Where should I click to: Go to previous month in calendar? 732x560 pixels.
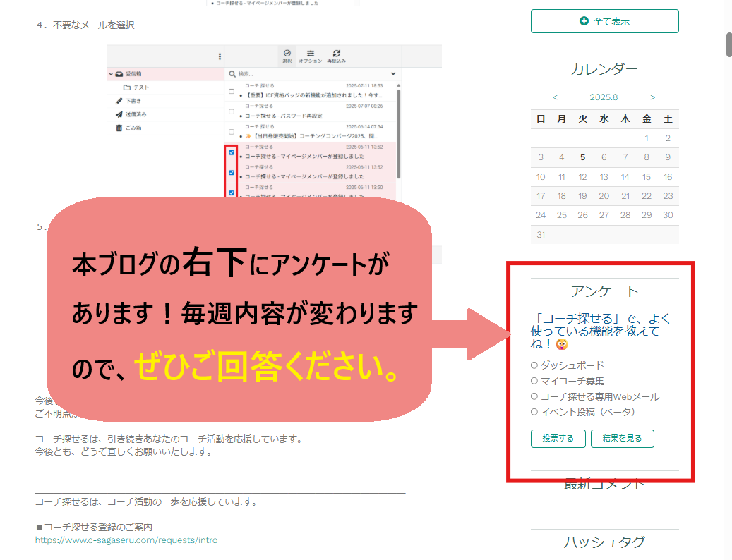pyautogui.click(x=555, y=97)
